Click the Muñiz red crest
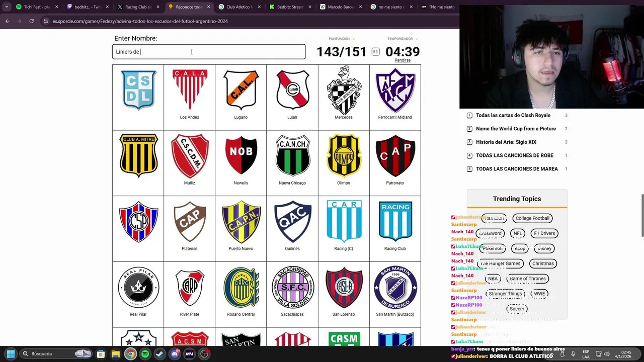This screenshot has height=362, width=644. click(x=190, y=155)
